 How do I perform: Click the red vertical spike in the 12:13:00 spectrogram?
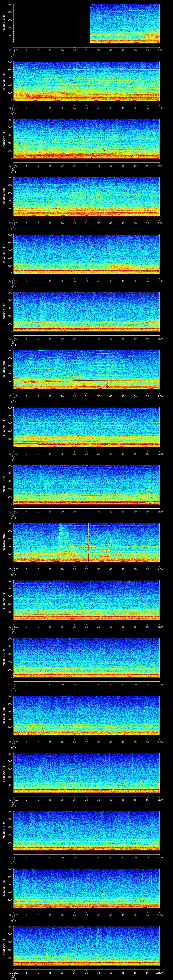pos(88,543)
